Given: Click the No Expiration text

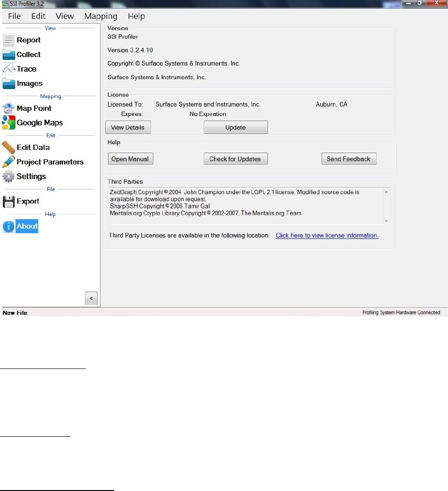Looking at the screenshot, I should 207,114.
